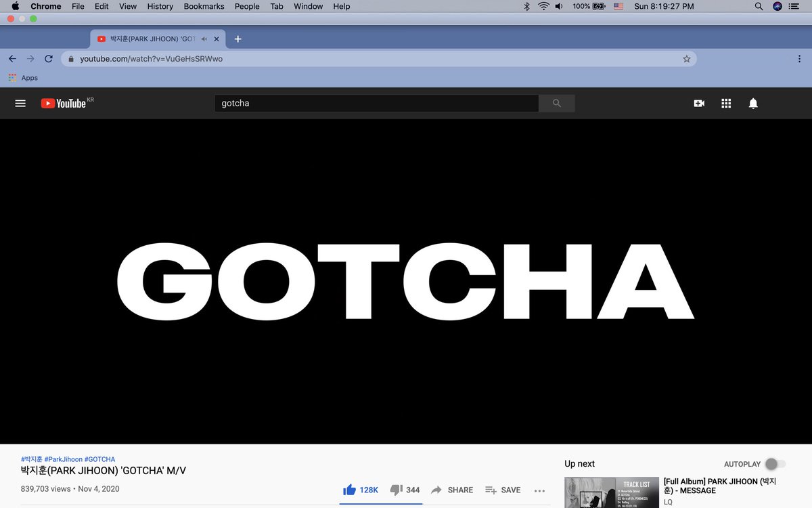The image size is (812, 508).
Task: Open the Bookmarks menu
Action: coord(204,6)
